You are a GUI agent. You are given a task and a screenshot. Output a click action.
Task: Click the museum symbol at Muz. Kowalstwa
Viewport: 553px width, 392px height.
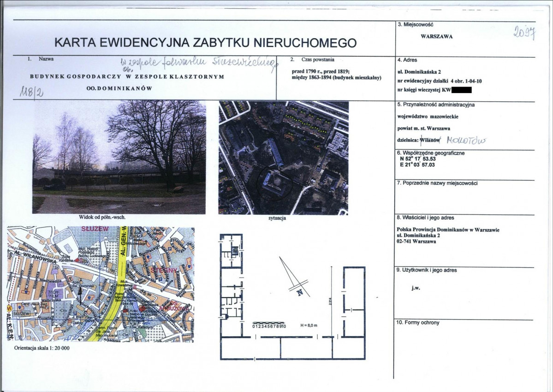[135, 287]
